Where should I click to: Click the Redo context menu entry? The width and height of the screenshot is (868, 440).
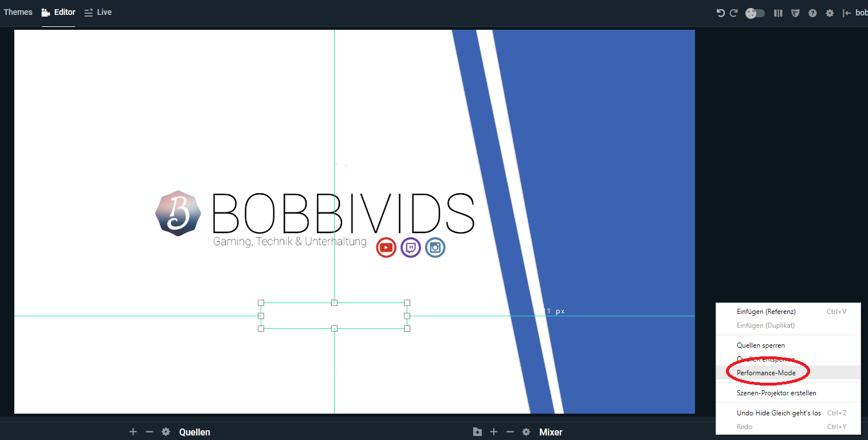[788, 427]
